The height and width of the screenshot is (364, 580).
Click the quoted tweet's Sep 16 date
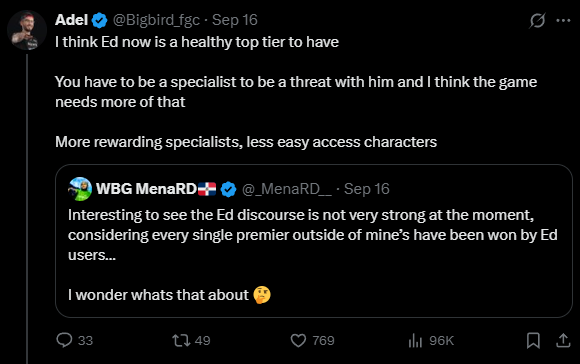pos(367,189)
